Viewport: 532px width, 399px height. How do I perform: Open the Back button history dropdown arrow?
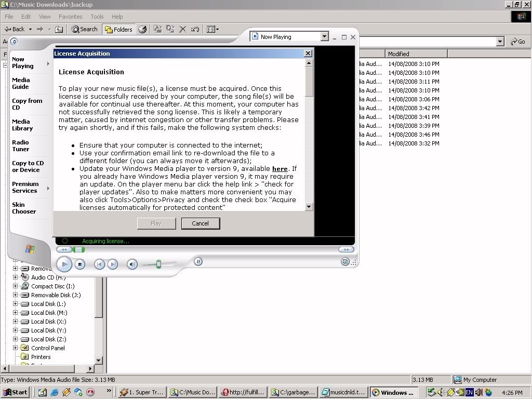[x=30, y=29]
